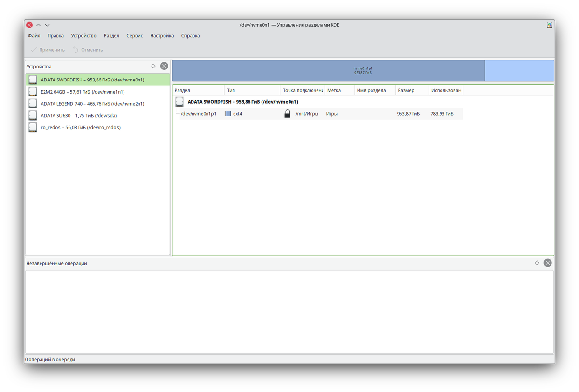Click the Отменить toolbar button
The width and height of the screenshot is (579, 392).
[88, 50]
